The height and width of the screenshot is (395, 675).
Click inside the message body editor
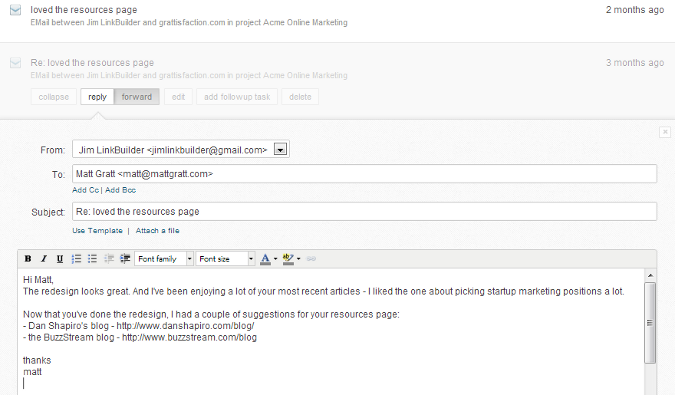click(x=331, y=331)
